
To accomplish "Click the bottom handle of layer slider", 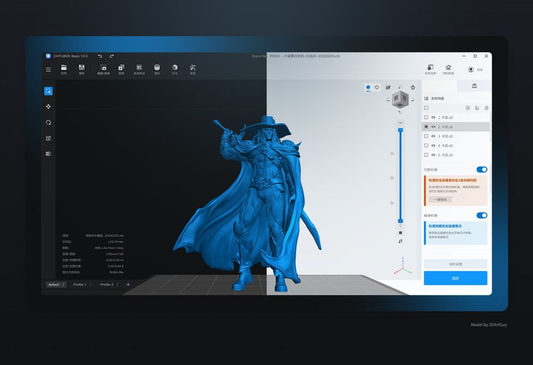I will (400, 221).
